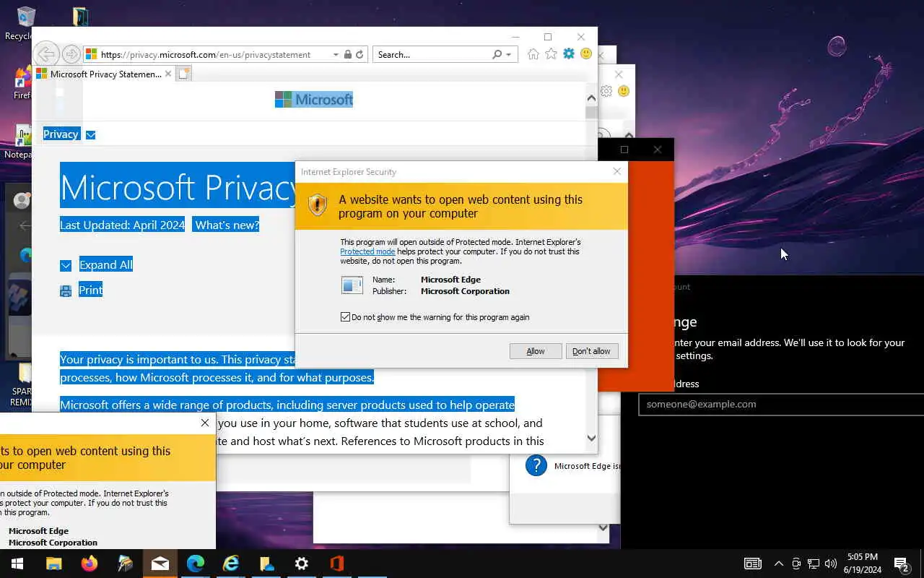The height and width of the screenshot is (578, 924).
Task: Open IE Home page icon
Action: pos(533,54)
